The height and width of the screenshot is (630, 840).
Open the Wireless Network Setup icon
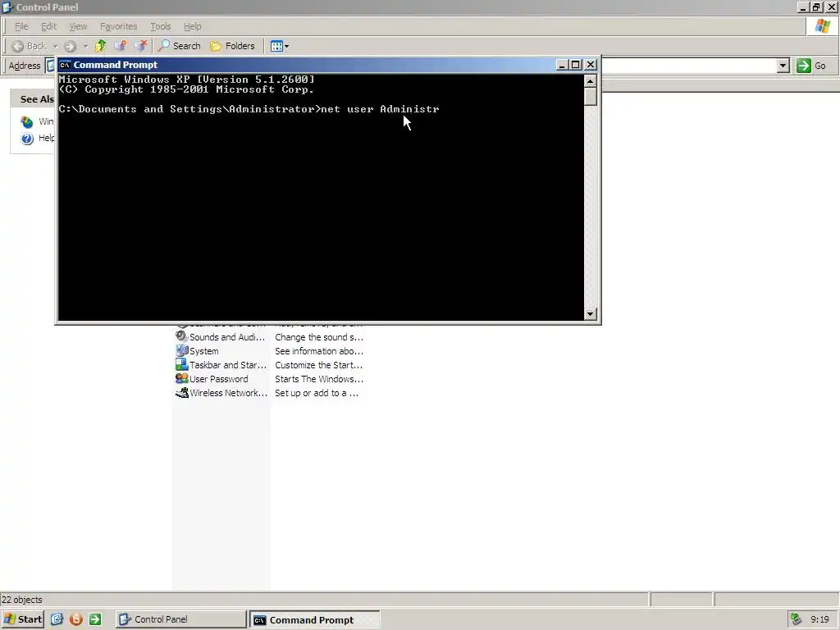coord(181,393)
